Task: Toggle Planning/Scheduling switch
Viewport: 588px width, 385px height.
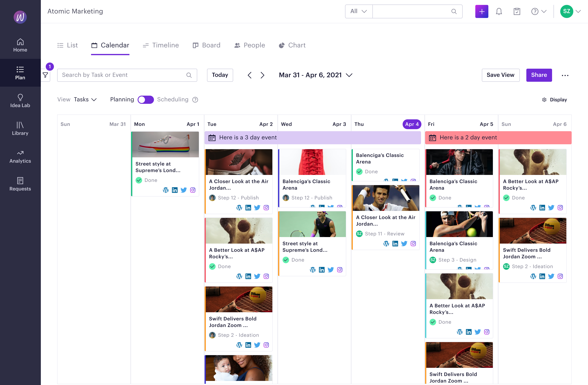Action: pyautogui.click(x=146, y=100)
